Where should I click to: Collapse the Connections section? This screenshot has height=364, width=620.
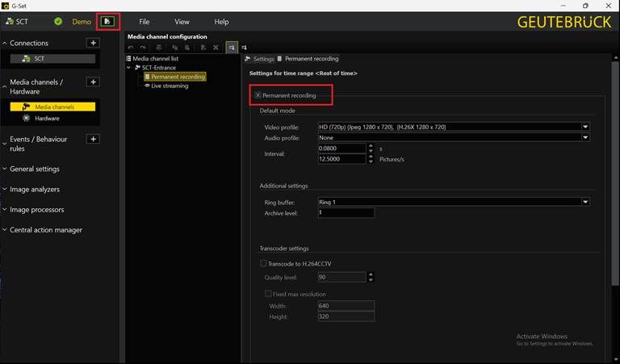(4, 43)
